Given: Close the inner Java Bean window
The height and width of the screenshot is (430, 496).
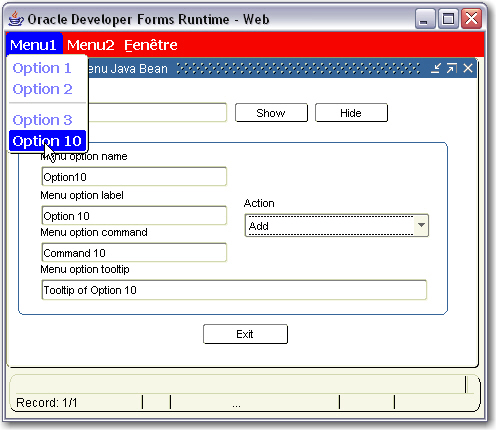Looking at the screenshot, I should tap(468, 68).
